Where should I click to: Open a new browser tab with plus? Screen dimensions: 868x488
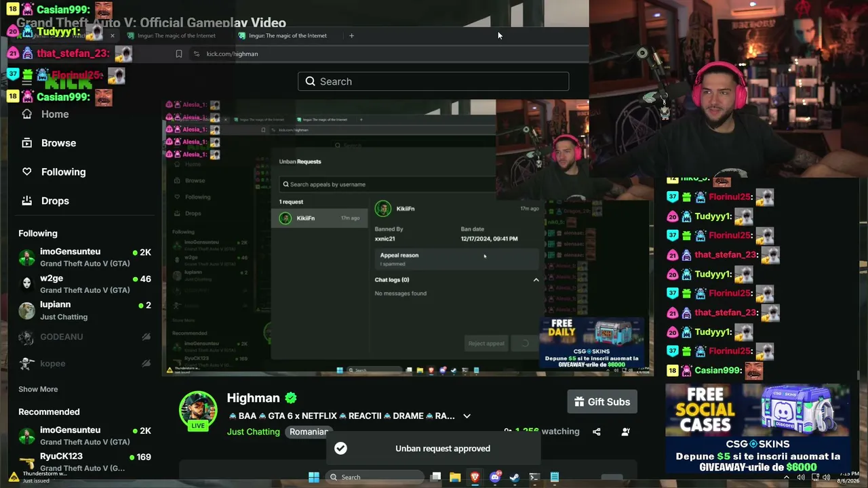point(351,35)
